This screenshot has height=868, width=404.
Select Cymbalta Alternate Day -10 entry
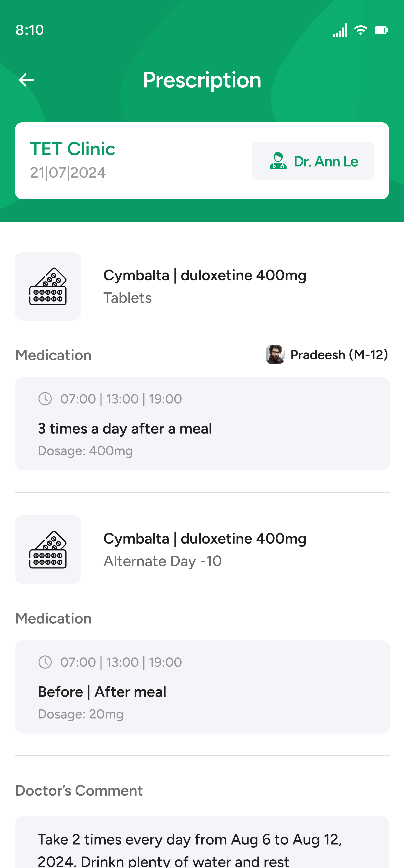[205, 550]
